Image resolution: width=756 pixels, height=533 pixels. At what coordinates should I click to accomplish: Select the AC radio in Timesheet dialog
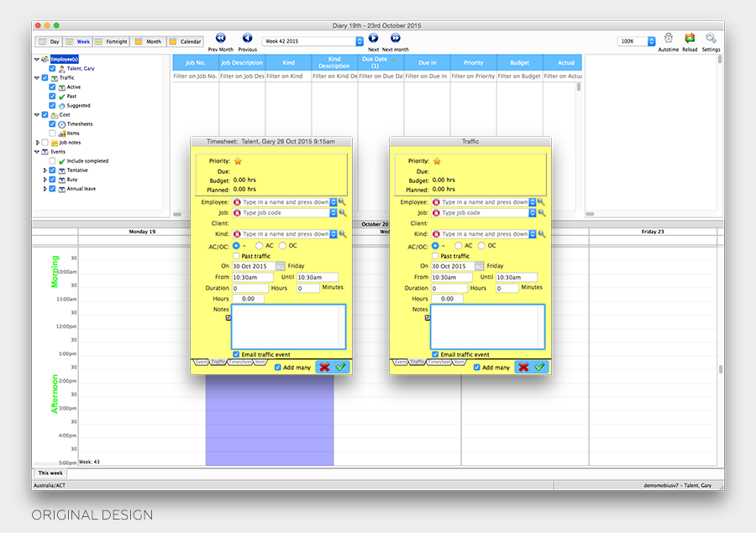260,246
